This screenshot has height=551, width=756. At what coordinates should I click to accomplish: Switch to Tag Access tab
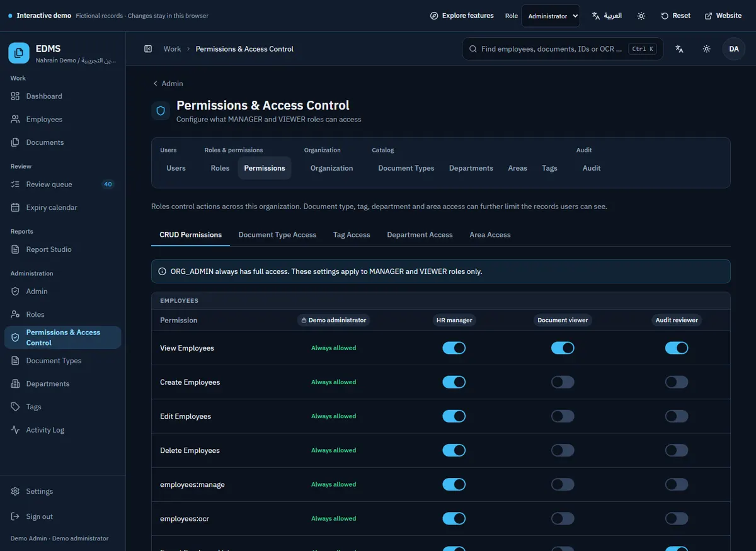point(352,235)
